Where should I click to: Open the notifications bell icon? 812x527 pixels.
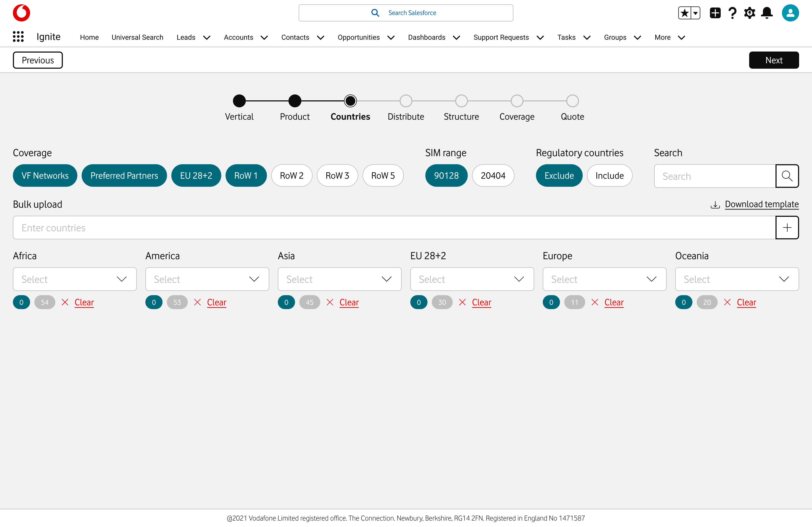tap(767, 13)
